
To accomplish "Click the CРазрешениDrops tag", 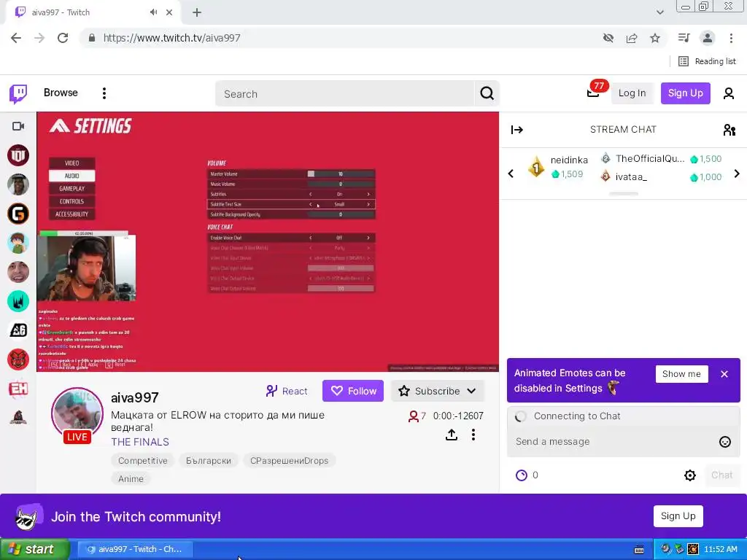I will point(289,461).
